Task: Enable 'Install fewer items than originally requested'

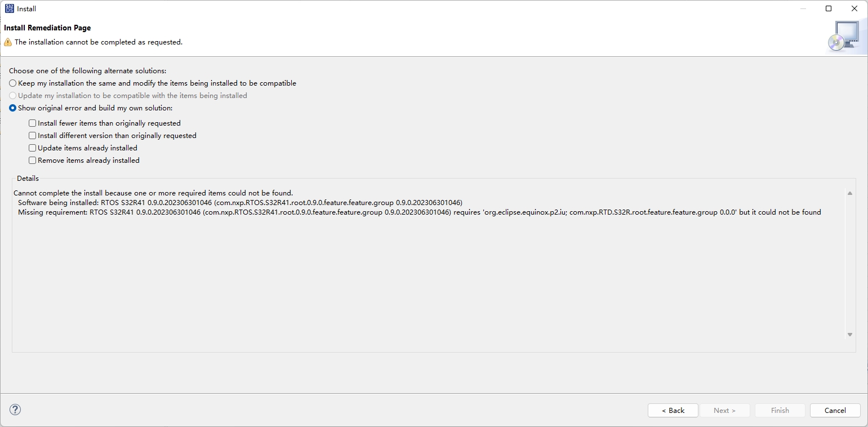Action: pyautogui.click(x=33, y=123)
